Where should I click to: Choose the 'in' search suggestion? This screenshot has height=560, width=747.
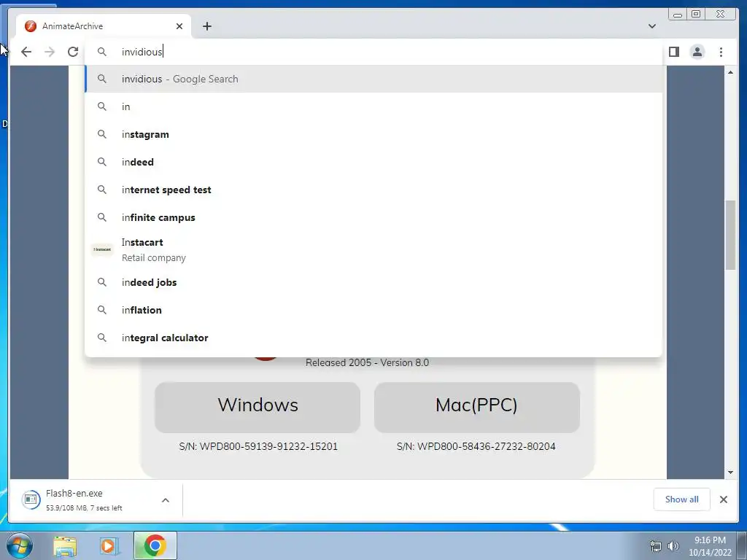373,106
